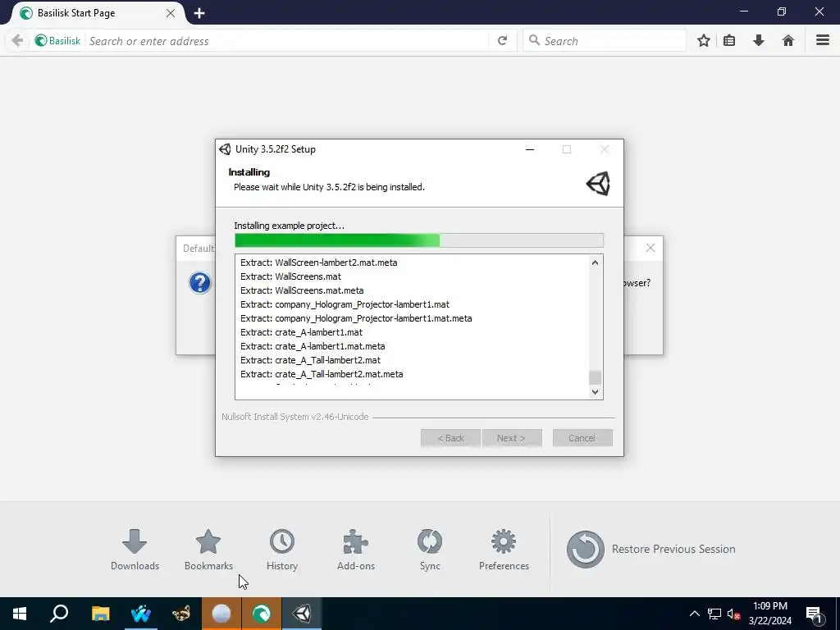
Task: Open the blue W app taskbar icon
Action: pos(141,614)
